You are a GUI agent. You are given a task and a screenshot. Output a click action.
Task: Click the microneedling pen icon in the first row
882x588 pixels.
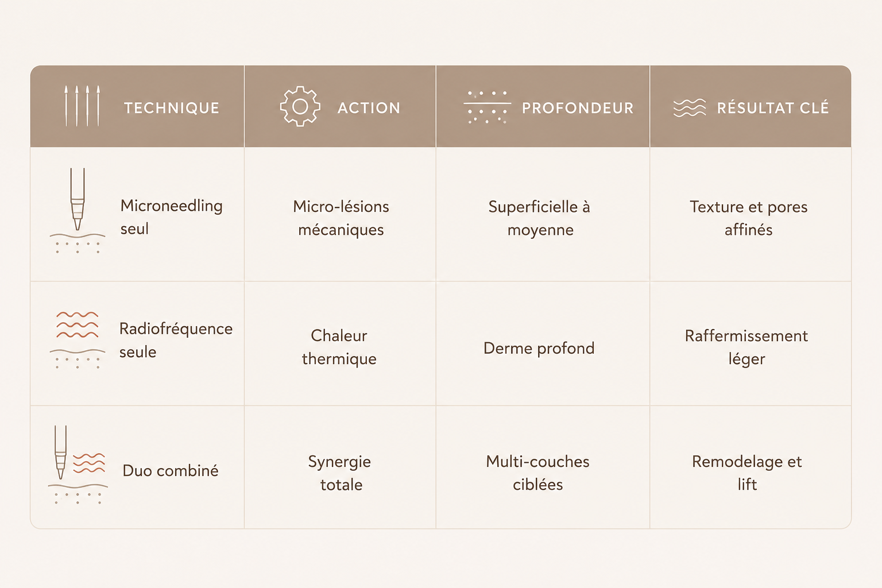78,211
